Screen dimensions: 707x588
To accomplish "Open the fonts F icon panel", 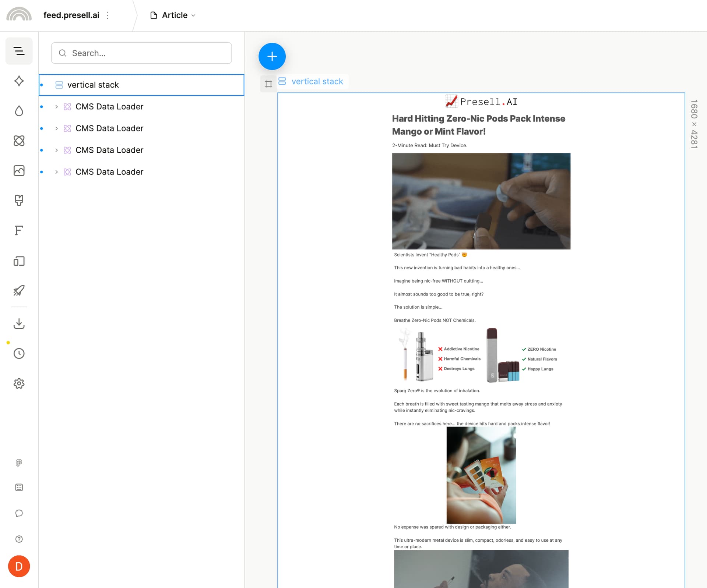I will [x=19, y=231].
